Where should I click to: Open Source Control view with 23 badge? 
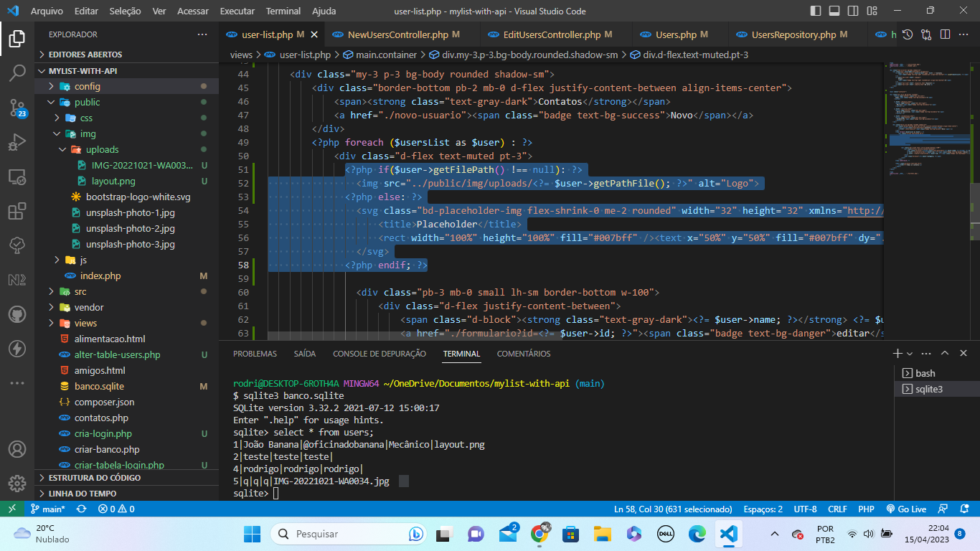coord(17,108)
